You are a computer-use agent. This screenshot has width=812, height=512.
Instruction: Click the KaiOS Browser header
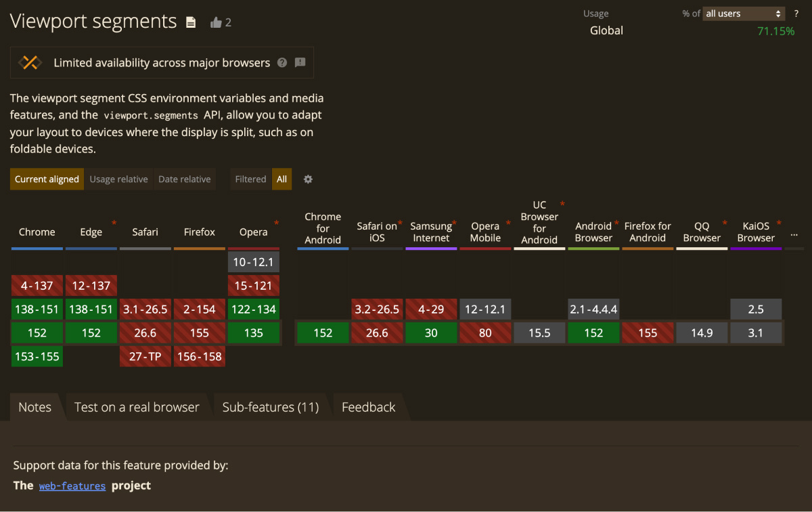pos(756,232)
